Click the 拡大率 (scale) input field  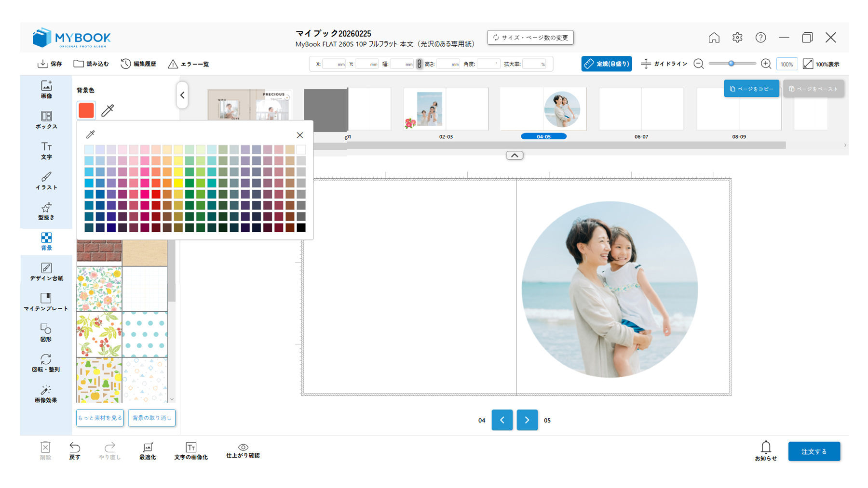pos(534,64)
